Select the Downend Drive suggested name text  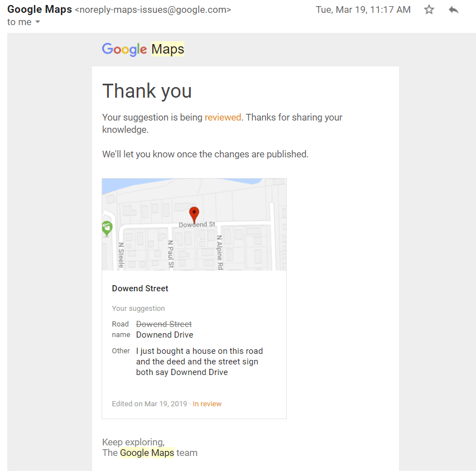click(x=164, y=334)
